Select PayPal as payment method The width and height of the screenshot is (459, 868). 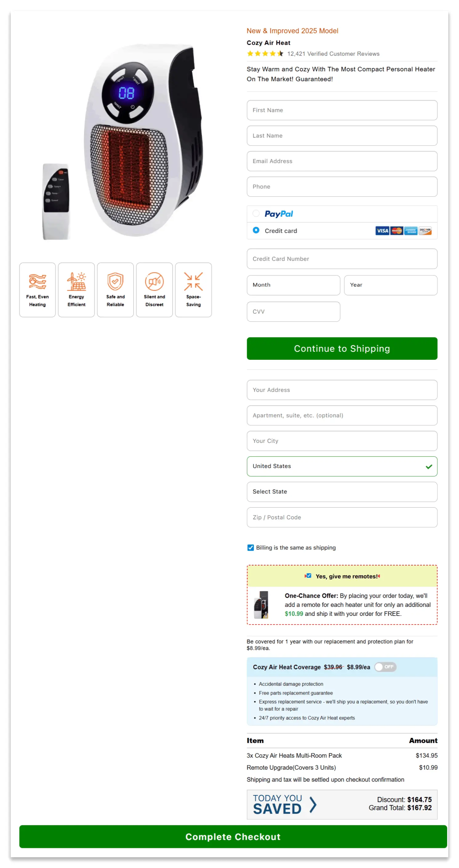[x=256, y=214]
